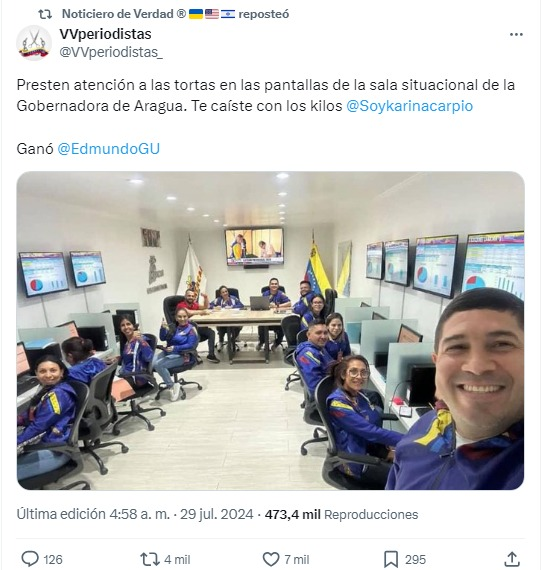This screenshot has width=543, height=570.
Task: Click the 473,4 mil Reproducciones count
Action: pyautogui.click(x=341, y=514)
